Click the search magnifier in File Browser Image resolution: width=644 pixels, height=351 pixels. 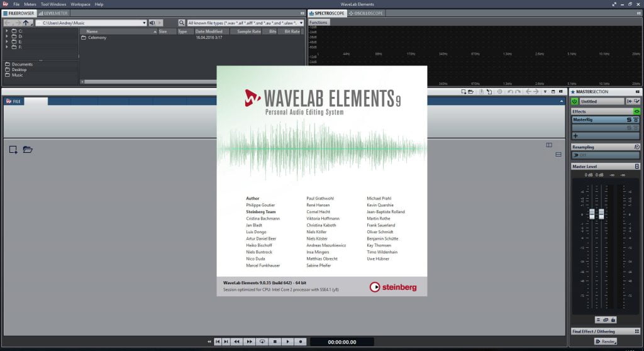pyautogui.click(x=182, y=23)
